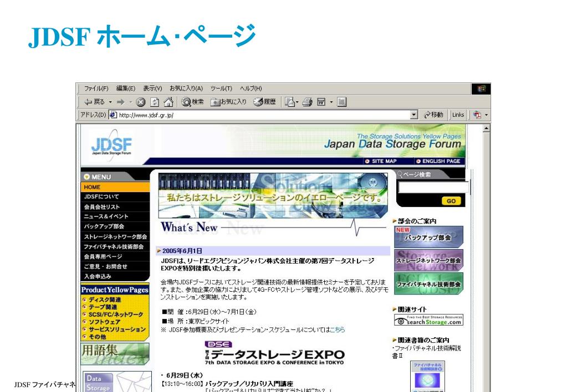Image resolution: width=567 pixels, height=392 pixels.
Task: Click the データストレージEXPO banner
Action: point(274,353)
